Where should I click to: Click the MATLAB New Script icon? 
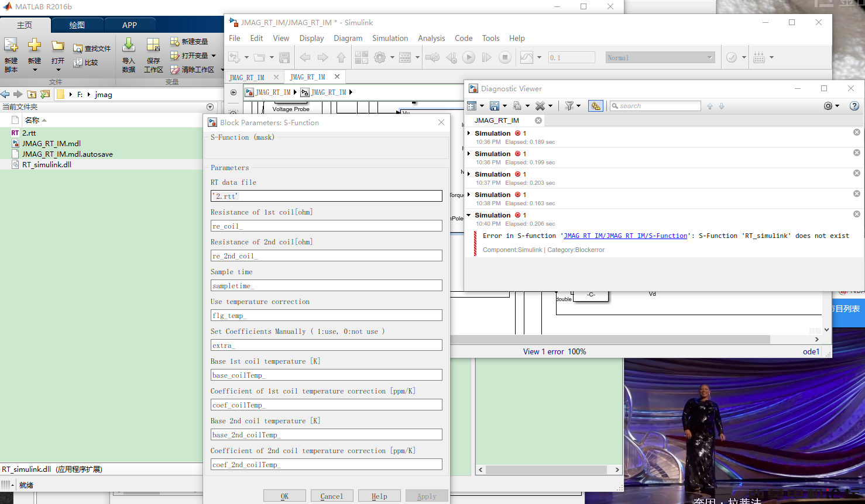11,46
